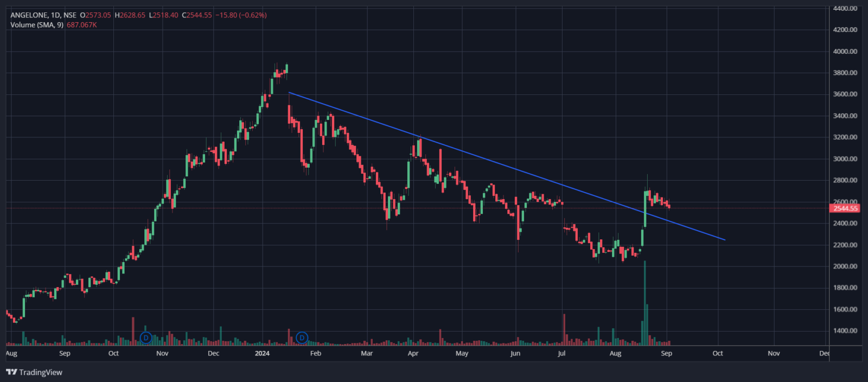Click the 2024 label on the time axis
868x382 pixels.
[262, 353]
